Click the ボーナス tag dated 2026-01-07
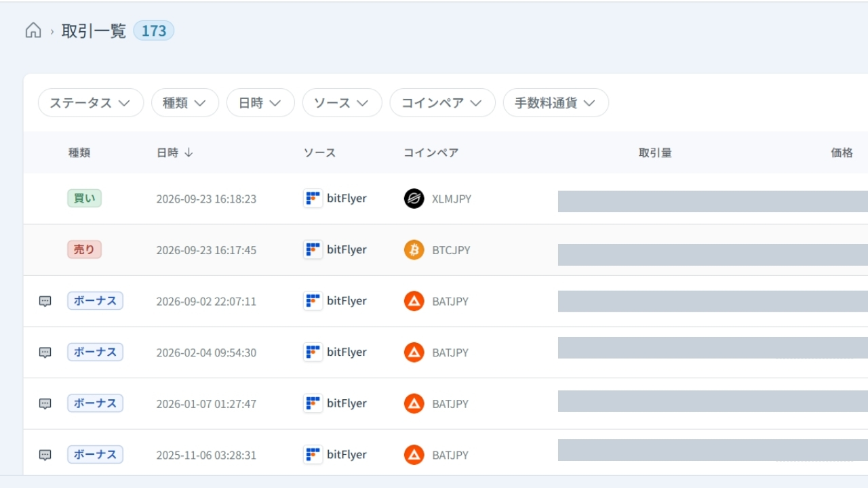The height and width of the screenshot is (488, 868). [x=95, y=403]
